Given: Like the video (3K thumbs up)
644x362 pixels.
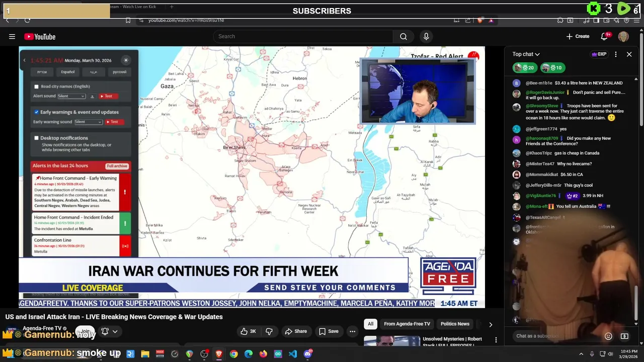Looking at the screenshot, I should (249, 331).
